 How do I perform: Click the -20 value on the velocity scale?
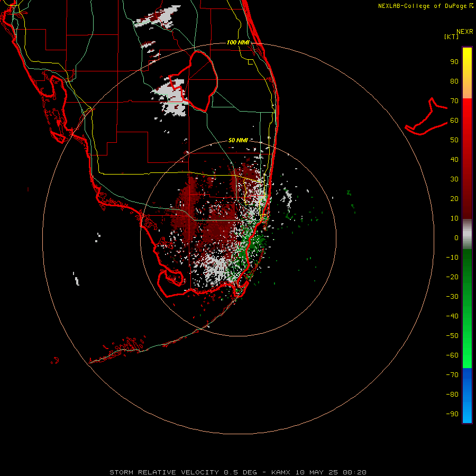[452, 277]
